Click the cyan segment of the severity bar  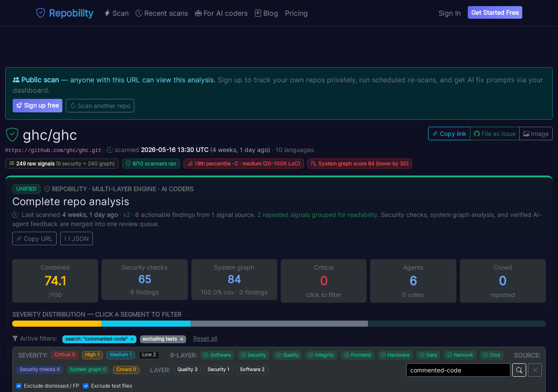point(146,324)
